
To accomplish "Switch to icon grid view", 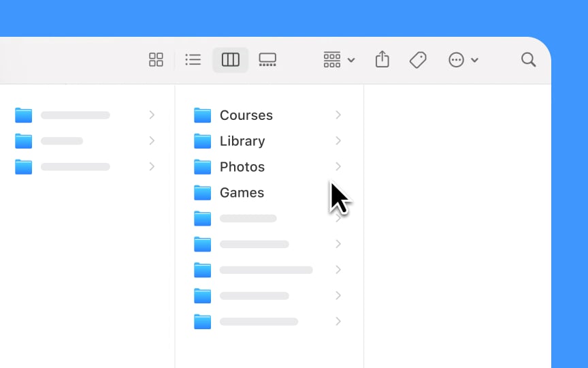I will [156, 60].
